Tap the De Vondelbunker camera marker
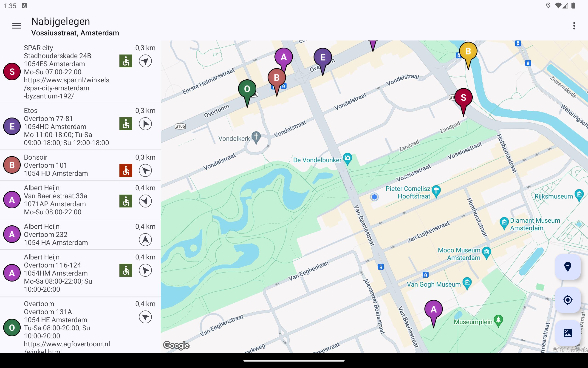 [x=348, y=159]
